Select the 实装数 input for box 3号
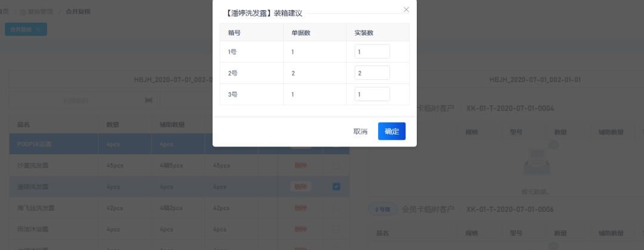Image resolution: width=644 pixels, height=250 pixels. (372, 94)
